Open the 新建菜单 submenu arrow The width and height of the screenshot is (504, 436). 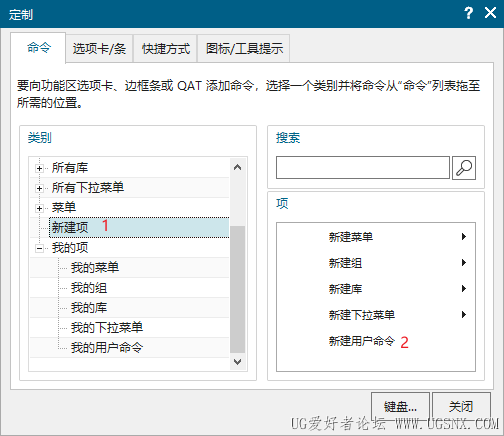coord(464,237)
